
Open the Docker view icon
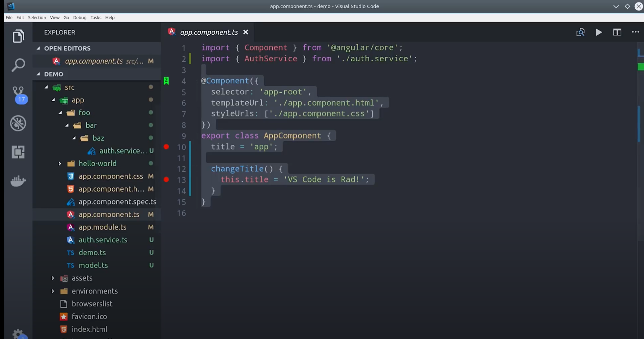[x=18, y=181]
